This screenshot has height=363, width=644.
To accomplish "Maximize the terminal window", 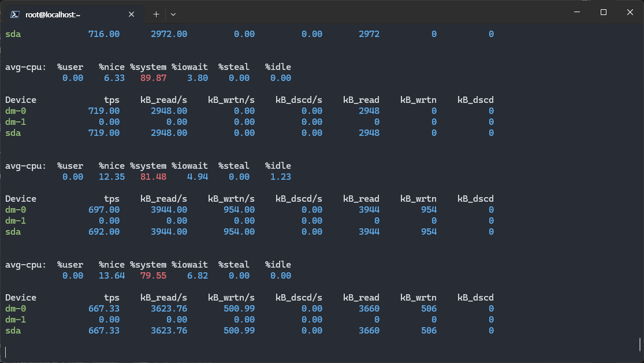I will point(603,12).
